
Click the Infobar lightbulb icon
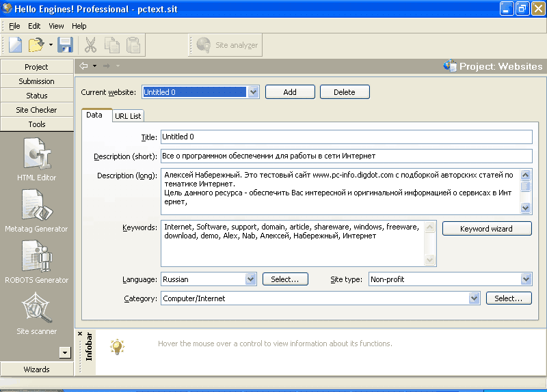[x=117, y=347]
